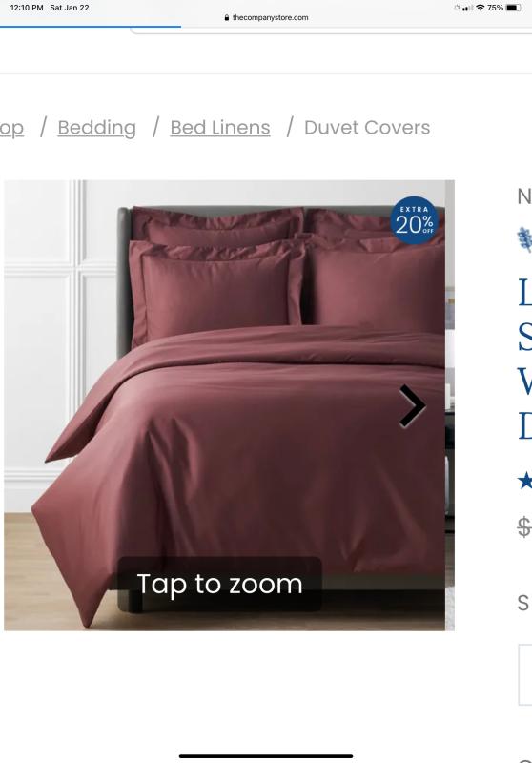Screen dimensions: 532x763
Task: Open the burgundy duvet product photo
Action: coord(229,405)
